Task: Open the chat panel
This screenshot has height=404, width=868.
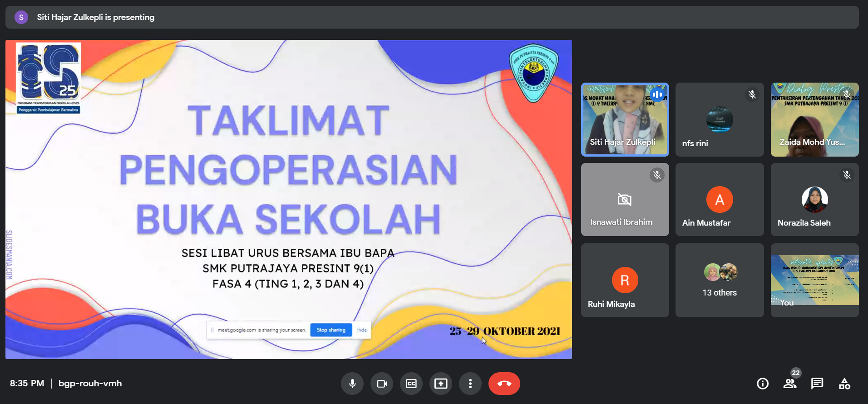Action: (x=817, y=384)
